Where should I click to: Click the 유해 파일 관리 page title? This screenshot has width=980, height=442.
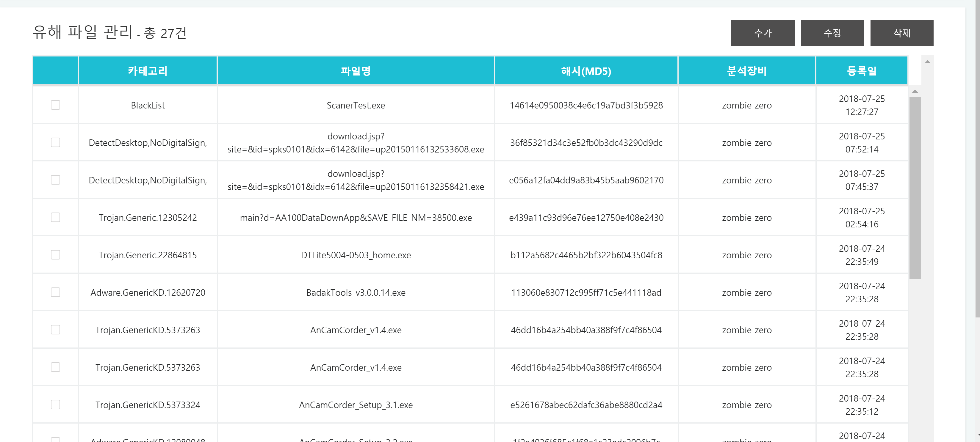82,32
